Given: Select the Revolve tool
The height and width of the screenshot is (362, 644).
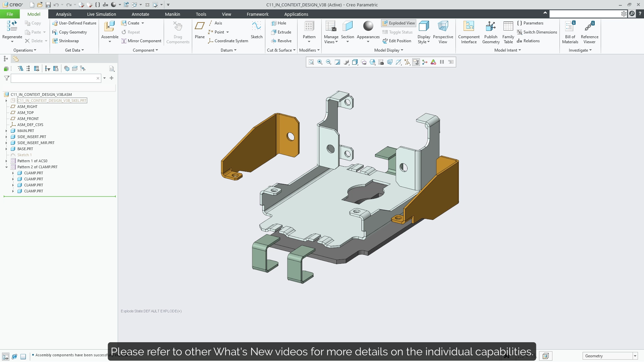Looking at the screenshot, I should (281, 41).
